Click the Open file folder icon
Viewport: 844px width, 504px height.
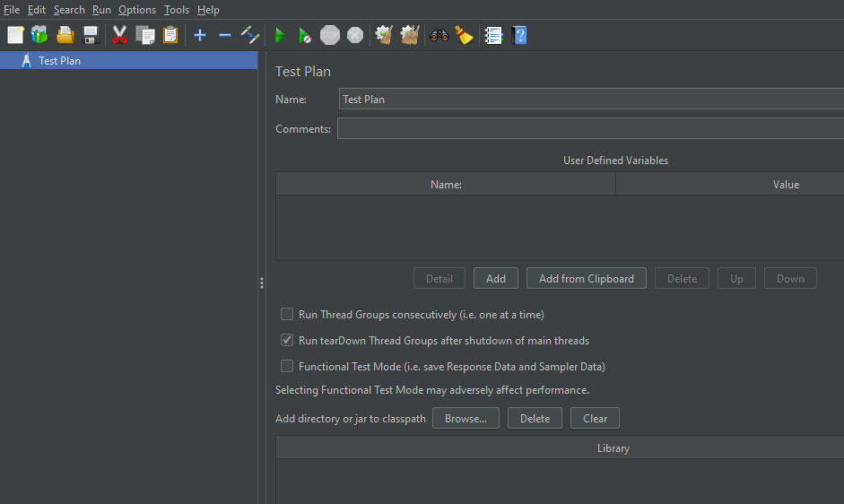click(x=65, y=36)
